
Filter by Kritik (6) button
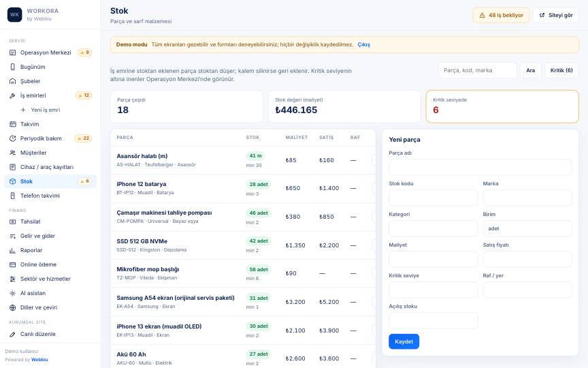pyautogui.click(x=561, y=70)
